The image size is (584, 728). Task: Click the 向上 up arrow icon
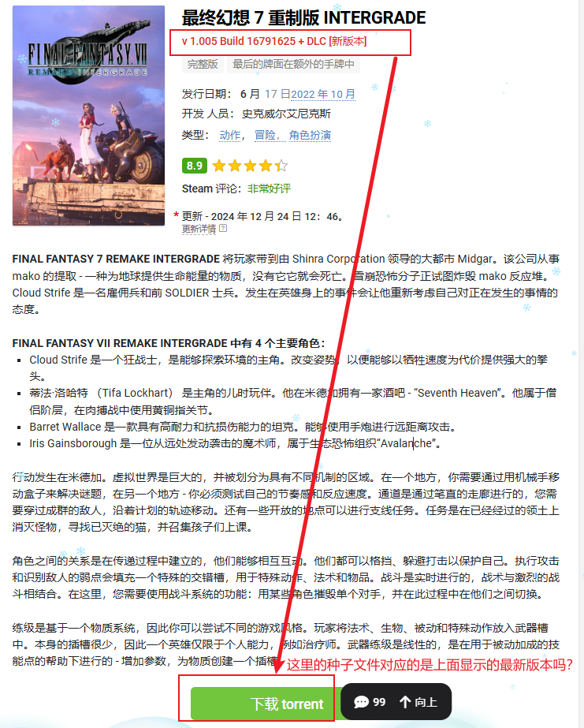405,702
